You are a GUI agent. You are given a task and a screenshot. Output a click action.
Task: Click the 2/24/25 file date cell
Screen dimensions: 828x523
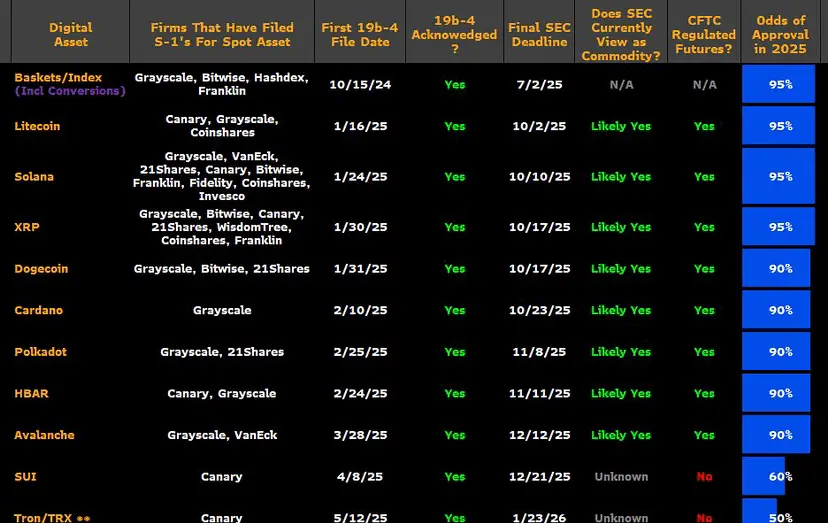coord(360,394)
